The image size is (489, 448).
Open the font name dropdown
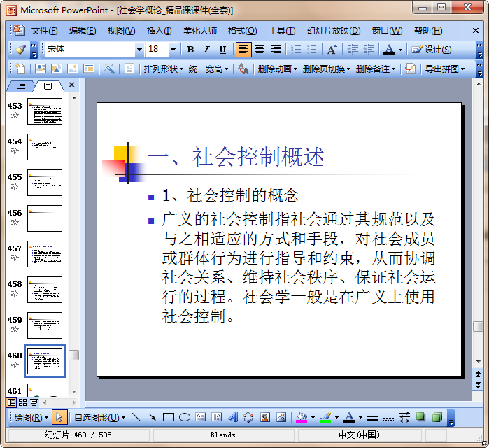139,50
